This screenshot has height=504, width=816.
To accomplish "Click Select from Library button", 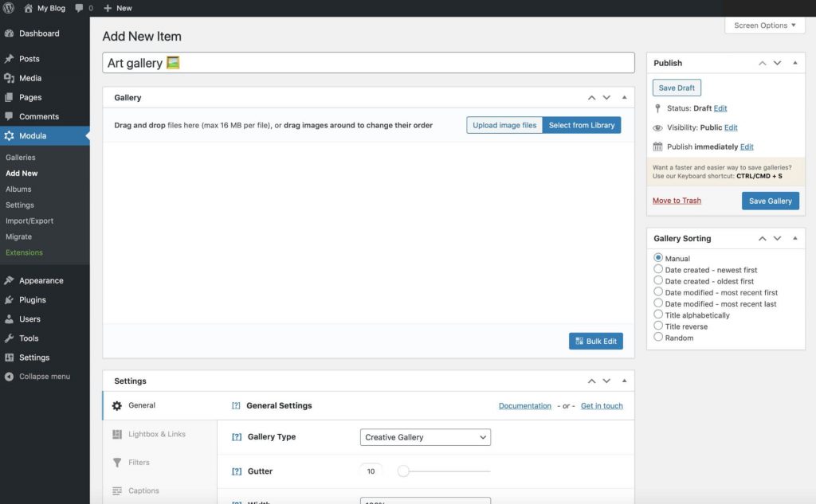I will point(582,125).
